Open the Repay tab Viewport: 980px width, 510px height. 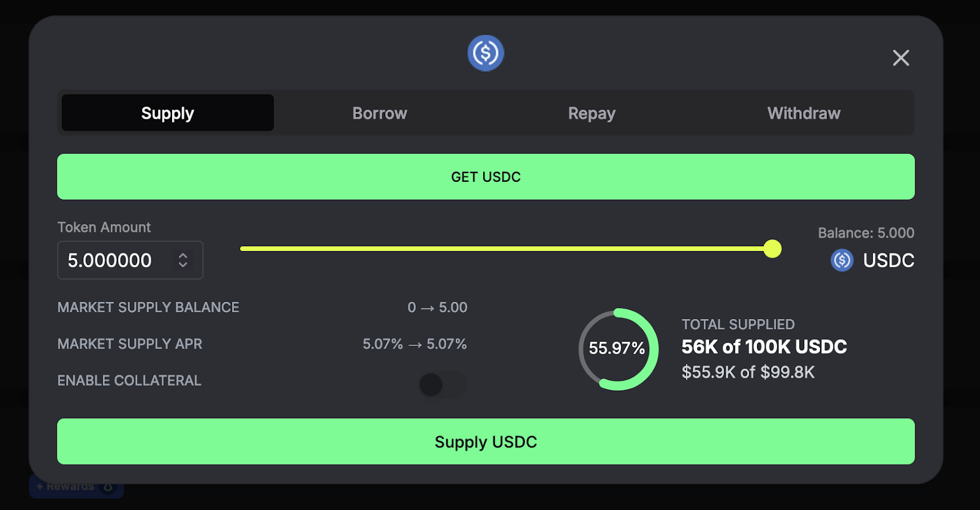coord(590,113)
